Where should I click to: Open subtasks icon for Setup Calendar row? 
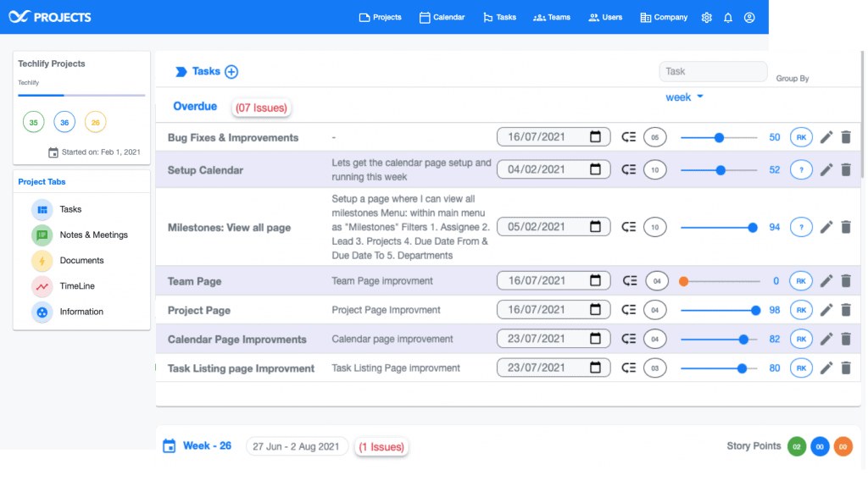point(628,169)
